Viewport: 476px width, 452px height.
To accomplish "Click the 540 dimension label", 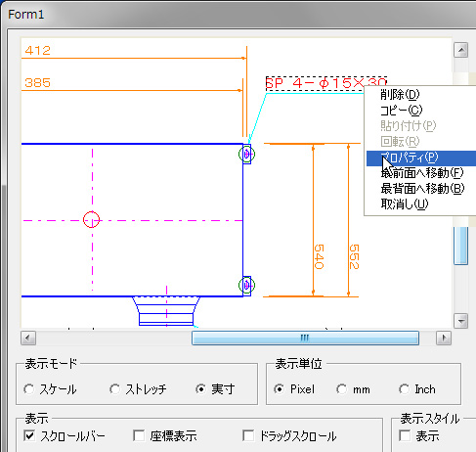I will click(x=319, y=257).
